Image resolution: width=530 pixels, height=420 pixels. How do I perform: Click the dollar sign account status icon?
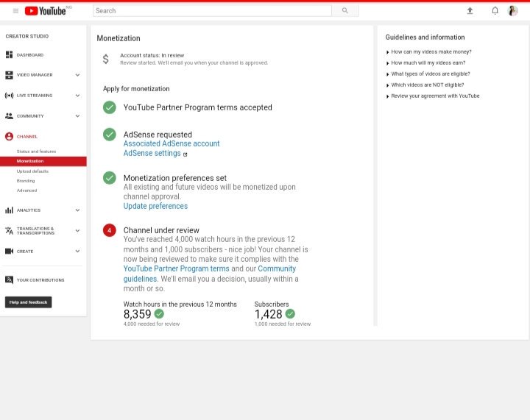coord(106,59)
